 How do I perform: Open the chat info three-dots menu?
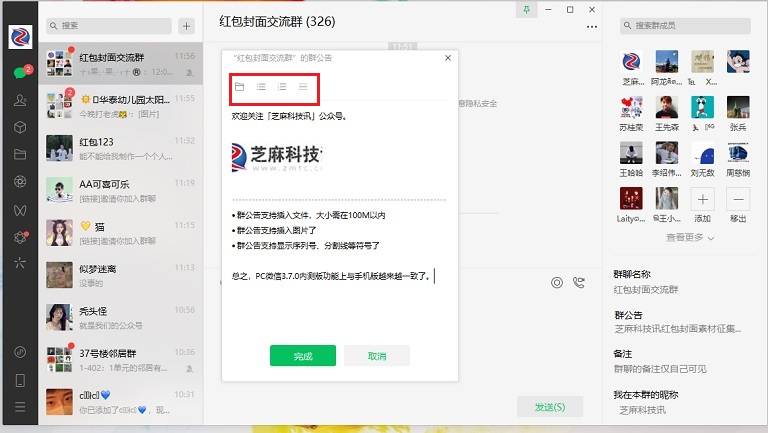[592, 27]
